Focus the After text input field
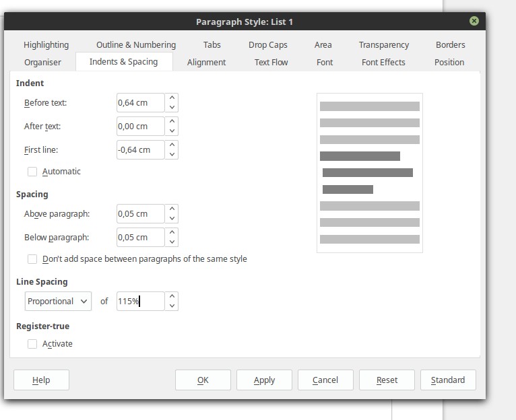 [141, 127]
